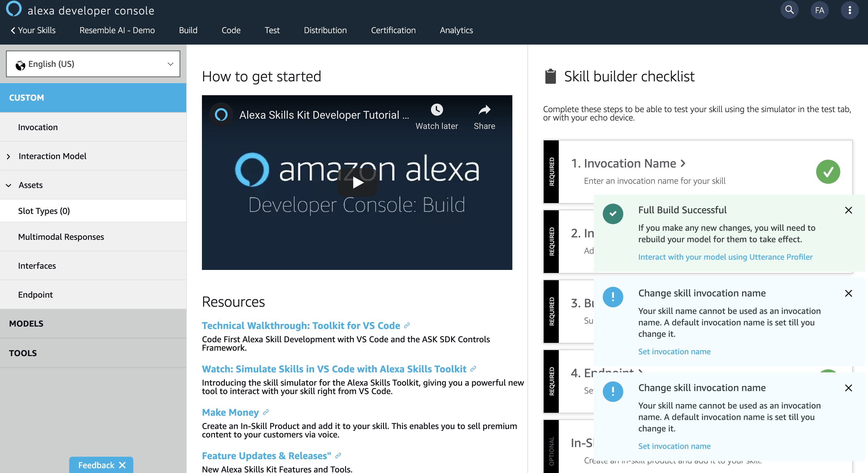Viewport: 868px width, 473px height.
Task: Play the Alexa tutorial video
Action: tap(357, 183)
